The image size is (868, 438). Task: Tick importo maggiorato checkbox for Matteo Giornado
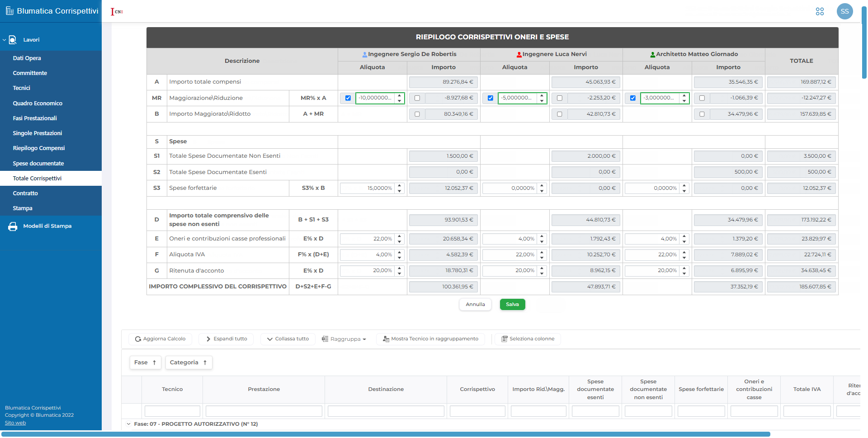[702, 114]
